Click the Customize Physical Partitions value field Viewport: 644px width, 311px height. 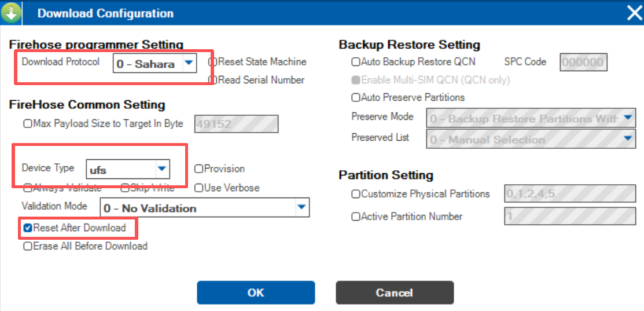pos(570,193)
